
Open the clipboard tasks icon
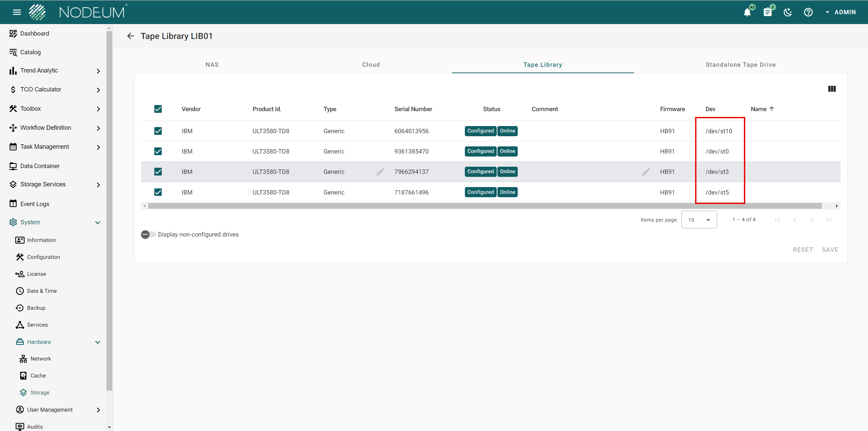tap(767, 12)
